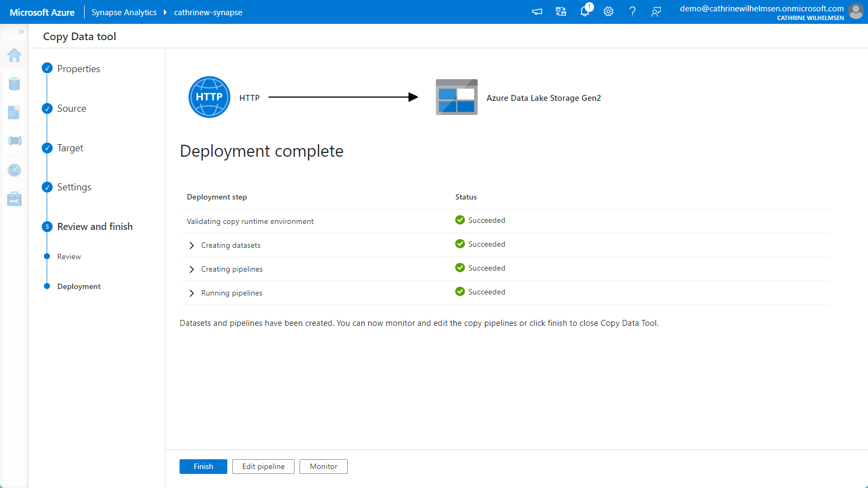Open the Develop hub document icon

[14, 112]
